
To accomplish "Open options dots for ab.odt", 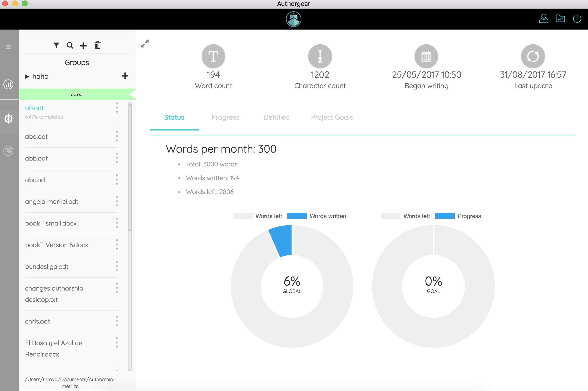I will coord(117,108).
